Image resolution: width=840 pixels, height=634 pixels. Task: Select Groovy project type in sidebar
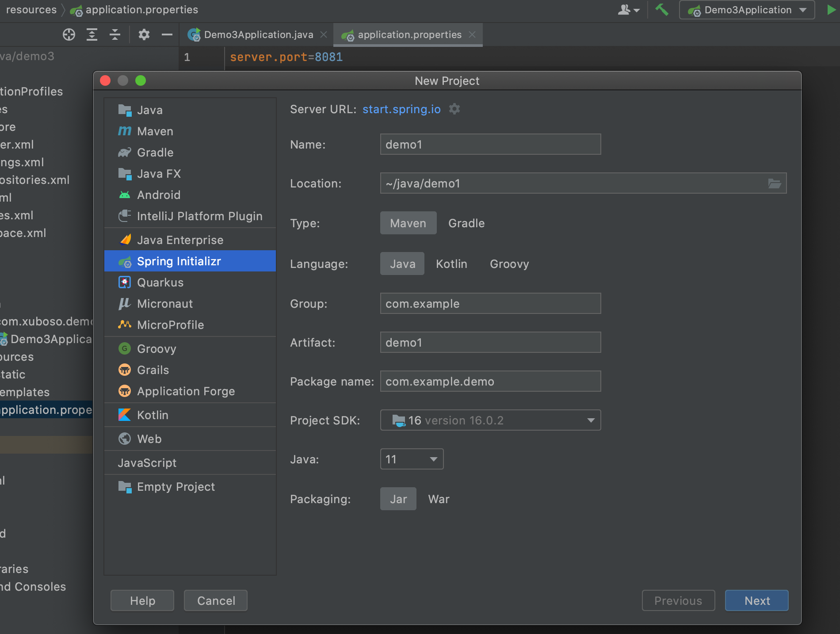click(x=190, y=349)
